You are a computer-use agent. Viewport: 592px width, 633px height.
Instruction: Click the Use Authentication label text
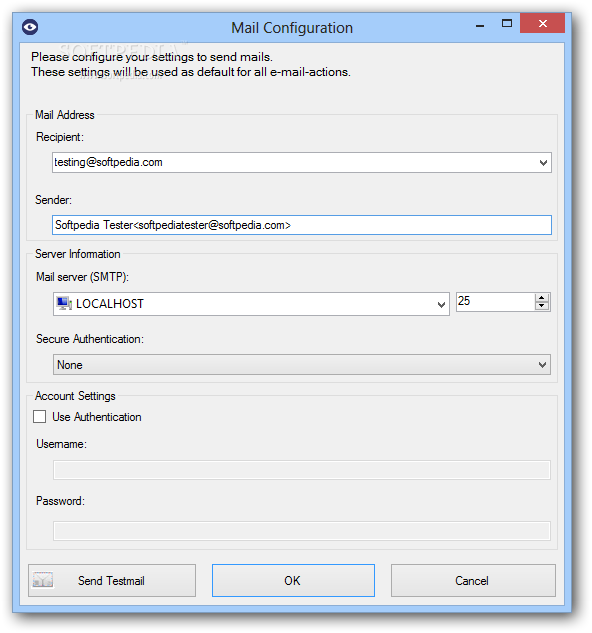click(97, 417)
